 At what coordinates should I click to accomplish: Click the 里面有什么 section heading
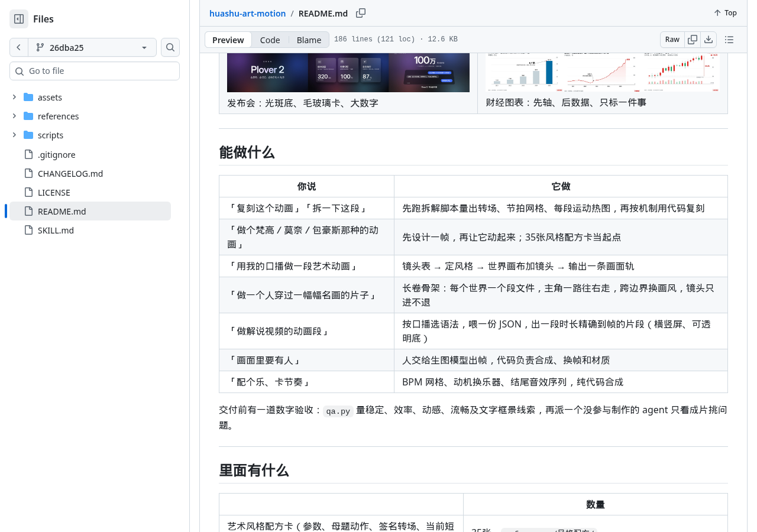pos(254,470)
